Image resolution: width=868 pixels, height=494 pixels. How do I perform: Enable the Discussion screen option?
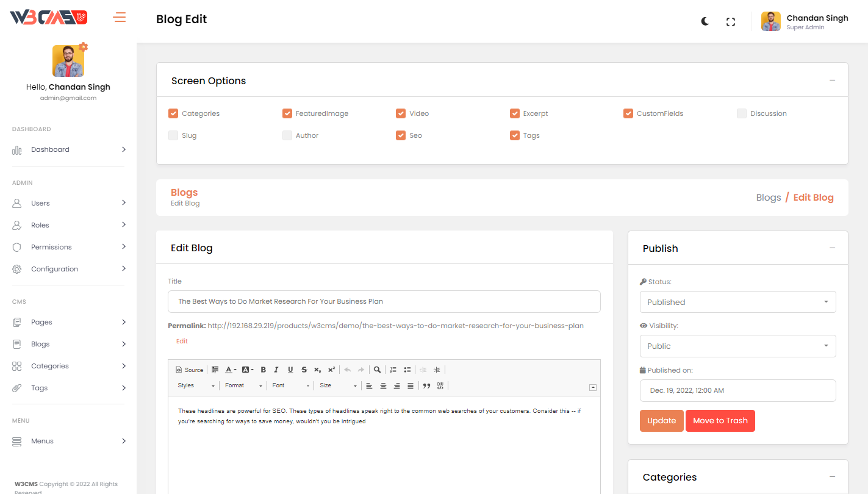[742, 113]
